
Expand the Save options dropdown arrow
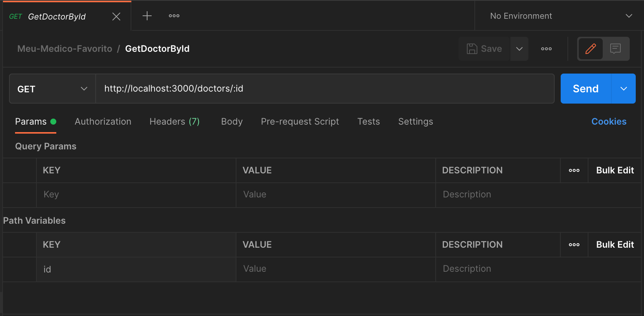(x=519, y=49)
